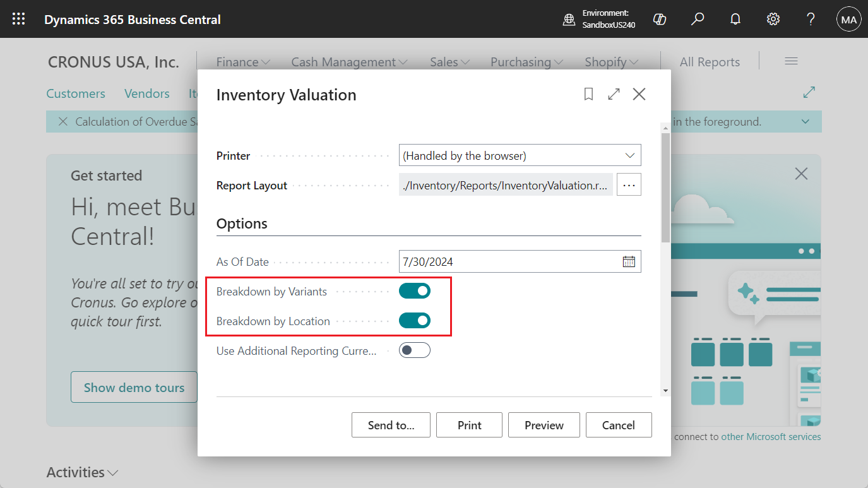The height and width of the screenshot is (488, 868).
Task: Open Help via the question mark icon
Action: coord(811,19)
